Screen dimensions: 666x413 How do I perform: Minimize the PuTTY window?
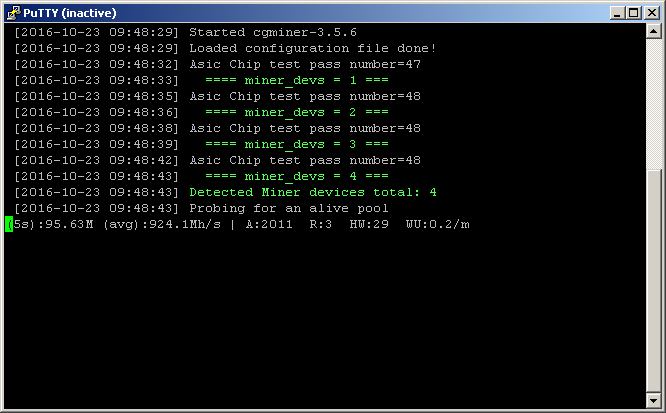coord(617,13)
